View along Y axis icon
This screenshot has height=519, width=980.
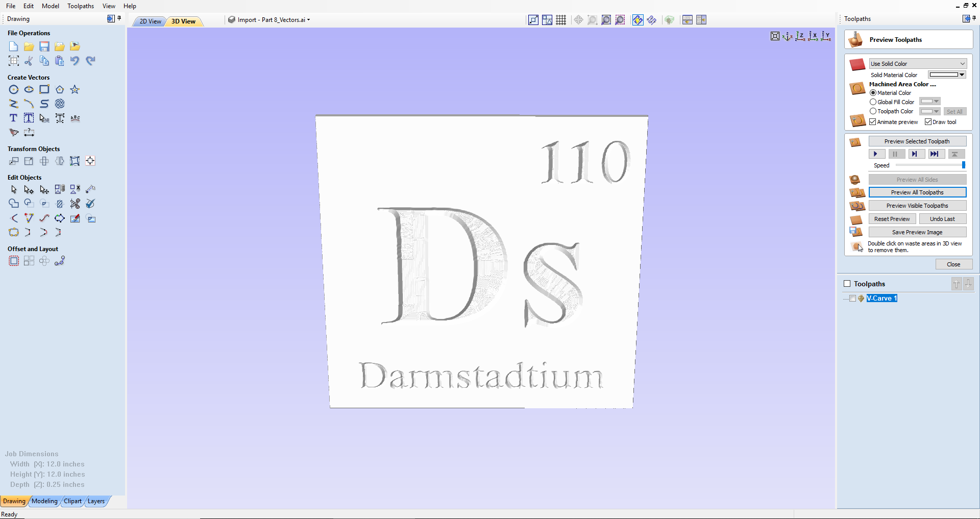click(826, 36)
